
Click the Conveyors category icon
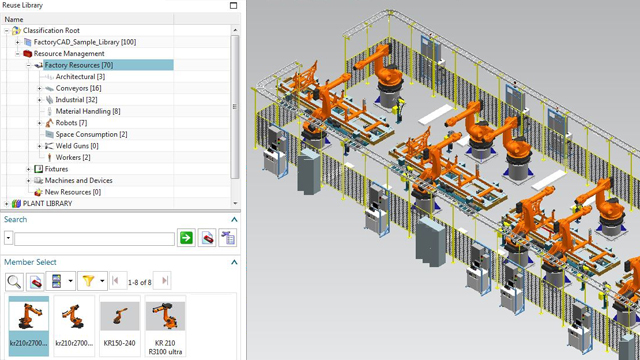tap(49, 88)
